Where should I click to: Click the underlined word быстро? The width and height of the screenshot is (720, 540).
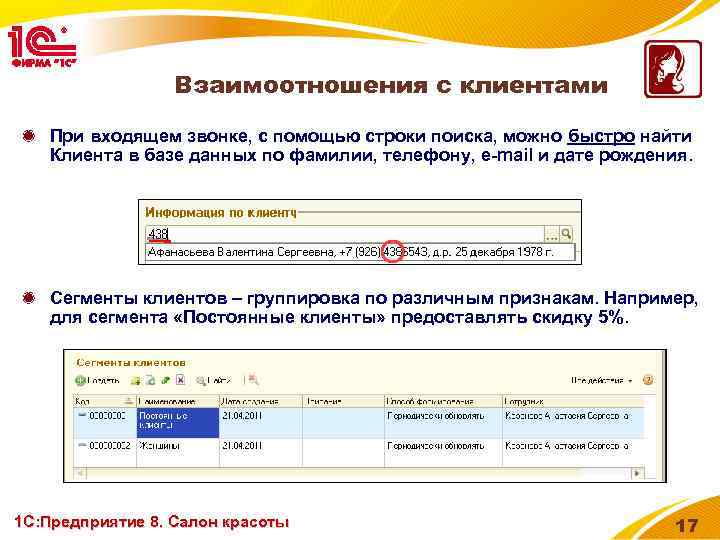(602, 136)
